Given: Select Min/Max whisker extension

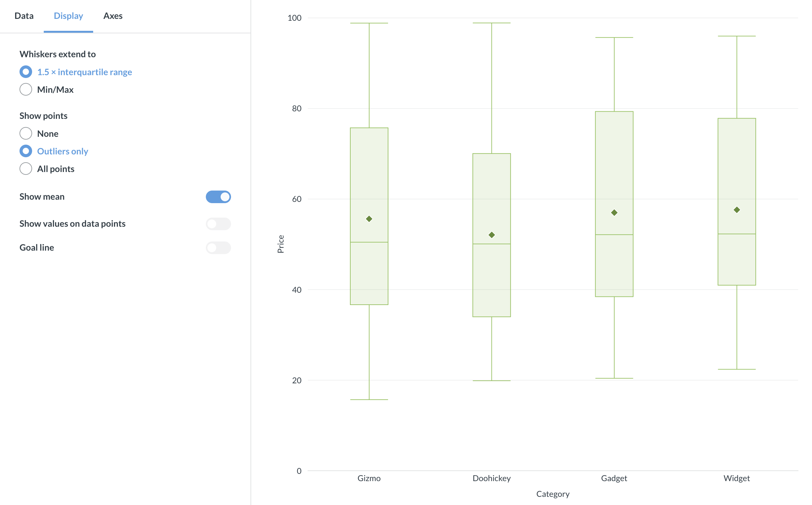Looking at the screenshot, I should coord(26,89).
